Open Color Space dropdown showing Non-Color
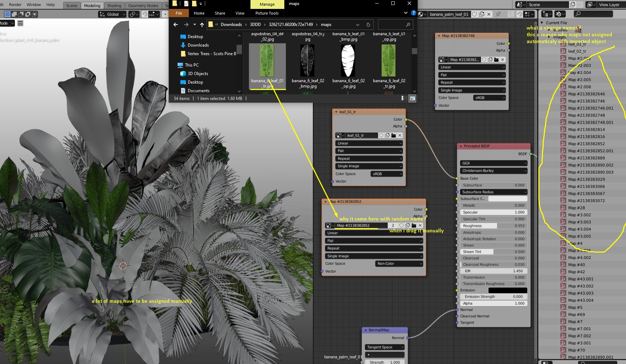The width and height of the screenshot is (626, 364). click(399, 264)
